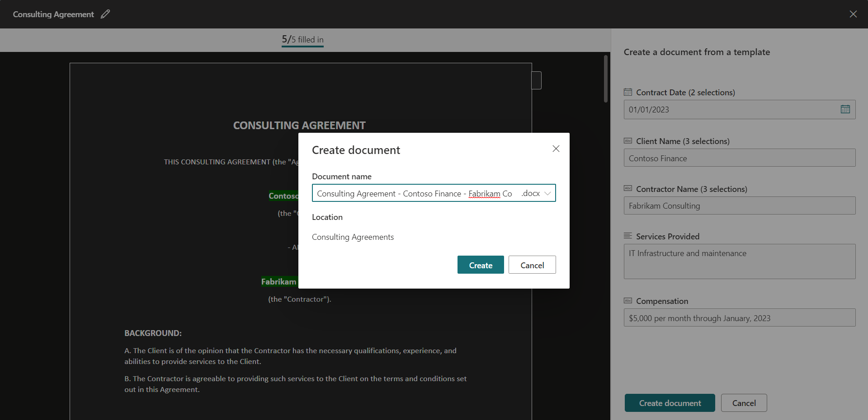Close the Create document dialog with X
The width and height of the screenshot is (868, 420).
(556, 149)
